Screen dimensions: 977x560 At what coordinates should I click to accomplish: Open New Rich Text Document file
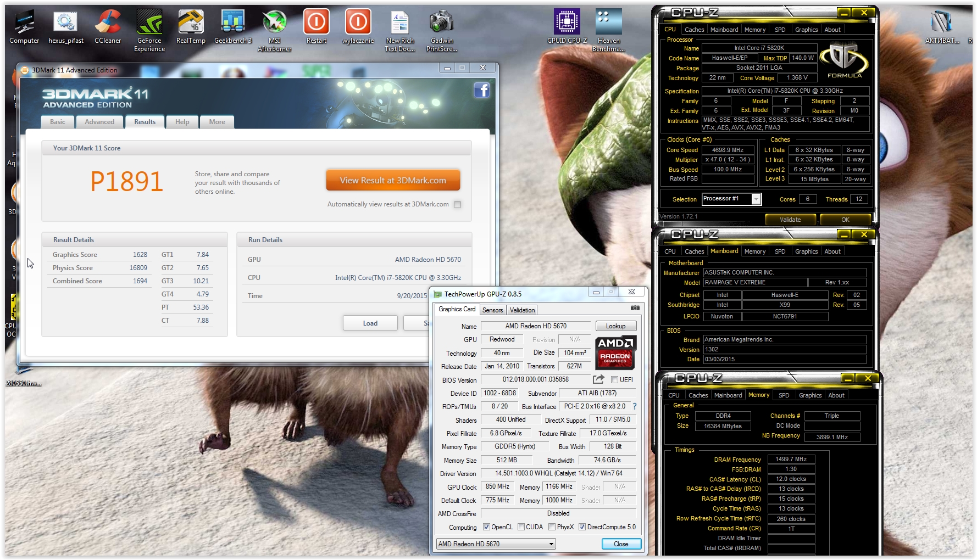(400, 31)
